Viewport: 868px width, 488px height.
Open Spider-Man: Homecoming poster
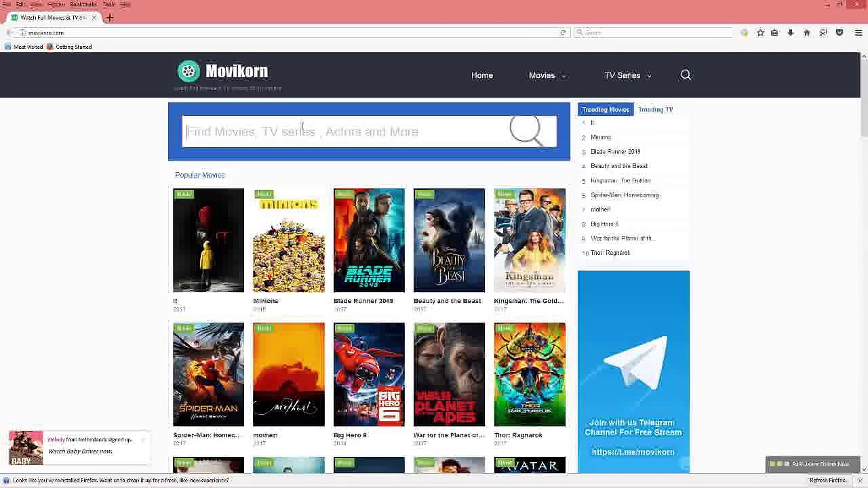tap(208, 374)
